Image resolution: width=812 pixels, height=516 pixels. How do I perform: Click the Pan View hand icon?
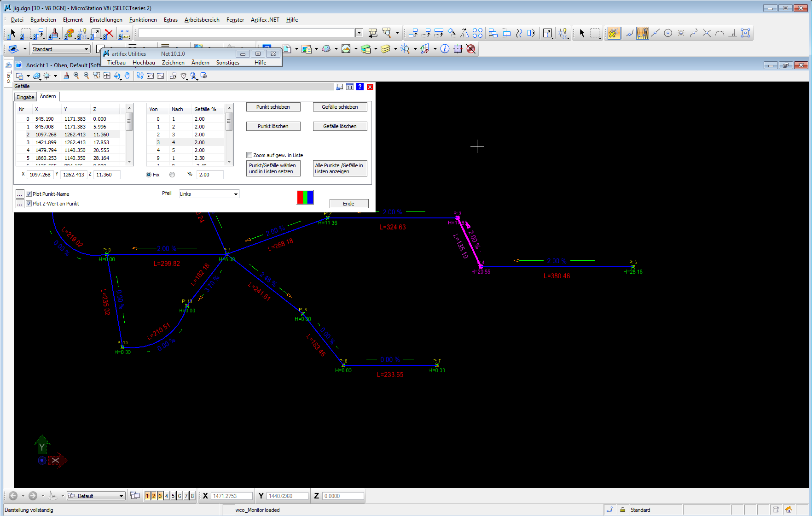(x=127, y=76)
